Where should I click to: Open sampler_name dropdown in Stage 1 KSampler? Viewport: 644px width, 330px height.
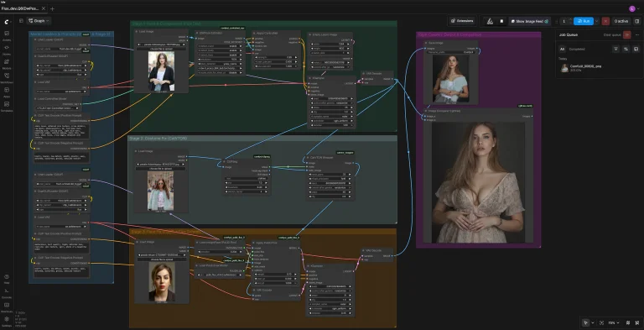[x=331, y=117]
